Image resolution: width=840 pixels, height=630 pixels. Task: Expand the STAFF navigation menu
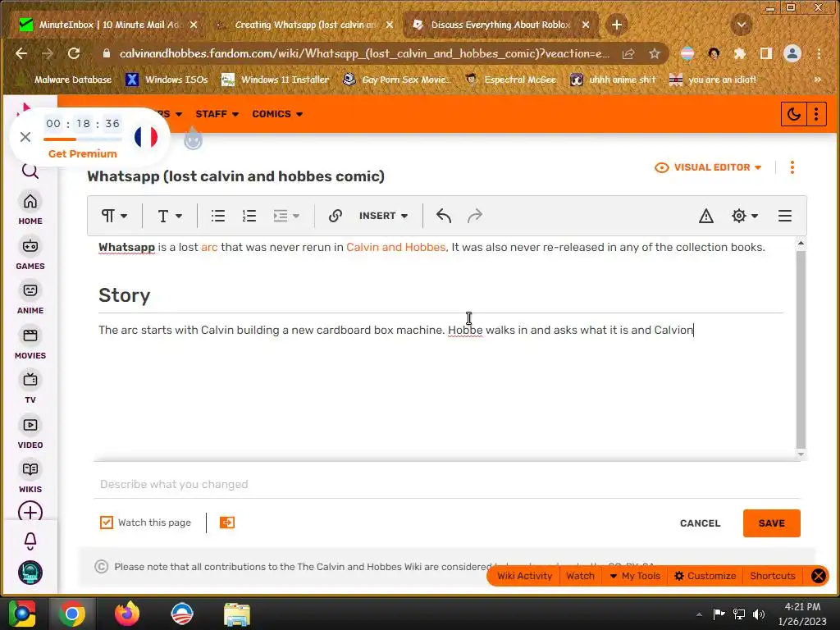pos(217,114)
